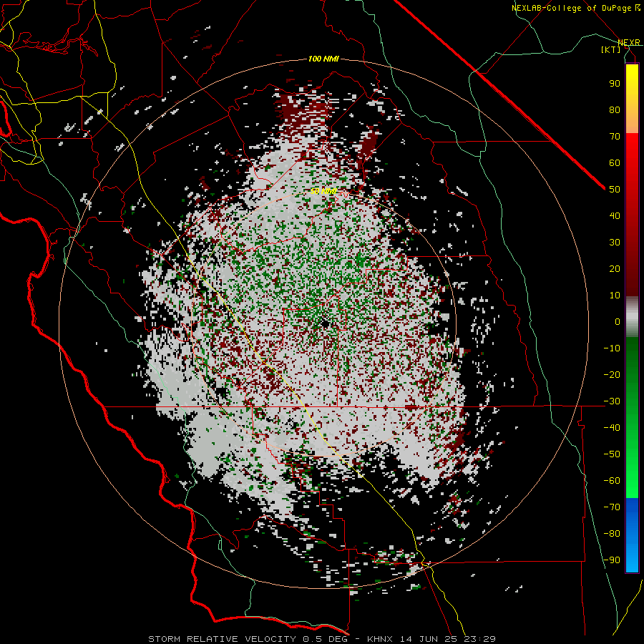The image size is (644, 644).
Task: Click the -20 value on the velocity scale
Action: coord(612,374)
